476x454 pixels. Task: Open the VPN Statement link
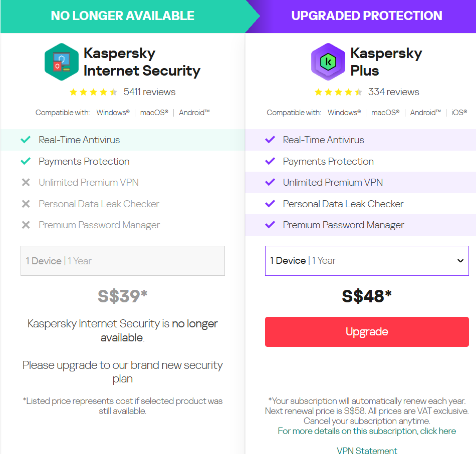tap(367, 450)
